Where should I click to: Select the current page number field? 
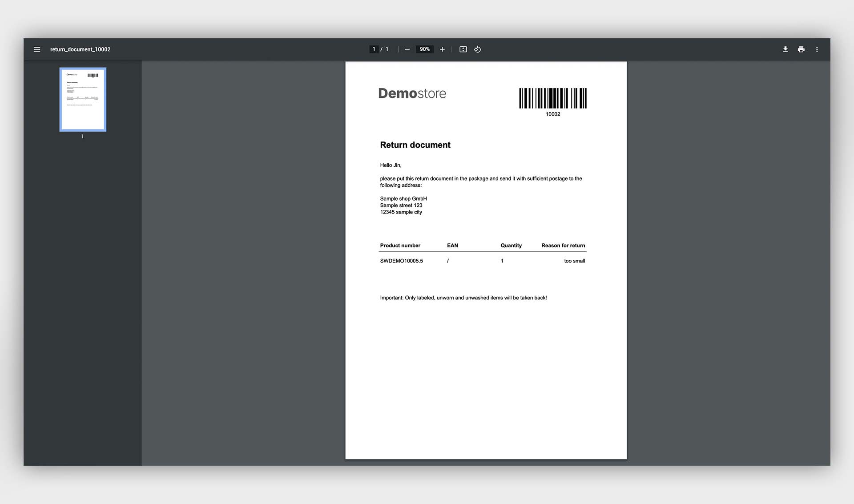tap(374, 49)
